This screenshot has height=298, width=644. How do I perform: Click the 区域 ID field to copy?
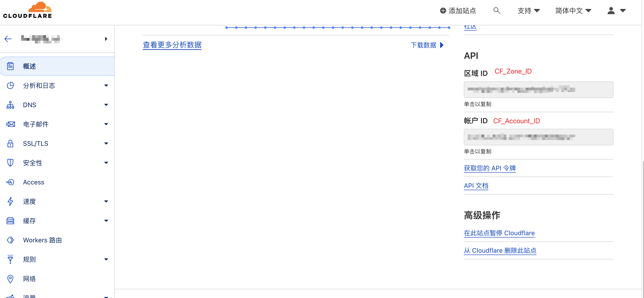(538, 90)
